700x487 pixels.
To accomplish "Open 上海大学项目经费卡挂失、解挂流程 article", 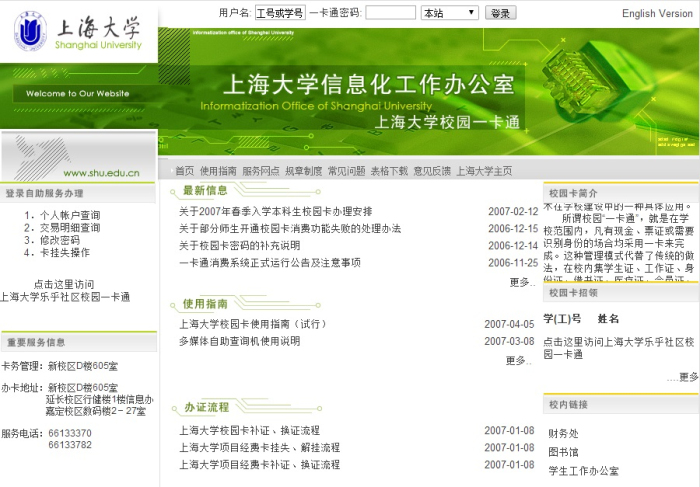I will click(x=259, y=447).
